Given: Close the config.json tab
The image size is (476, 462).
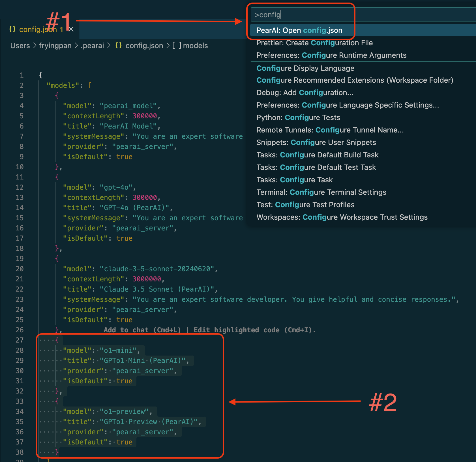Looking at the screenshot, I should click(x=71, y=29).
